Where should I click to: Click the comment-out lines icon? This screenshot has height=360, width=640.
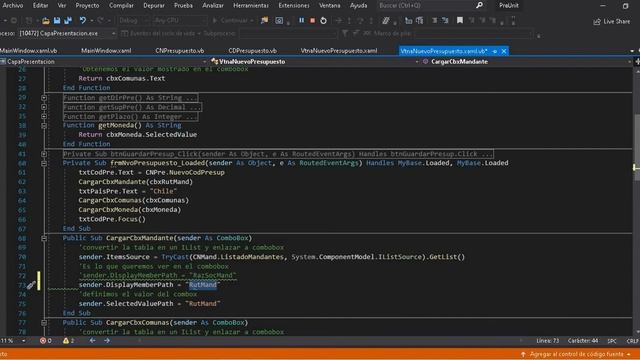coord(385,20)
